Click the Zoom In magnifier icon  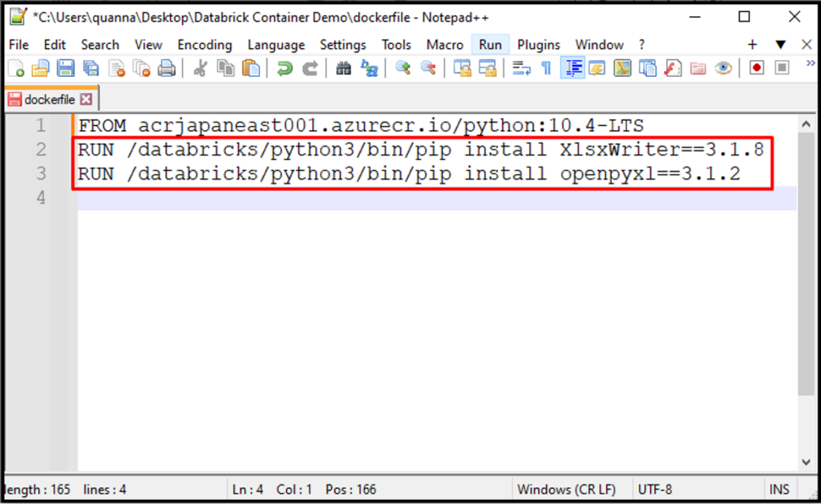pos(402,69)
